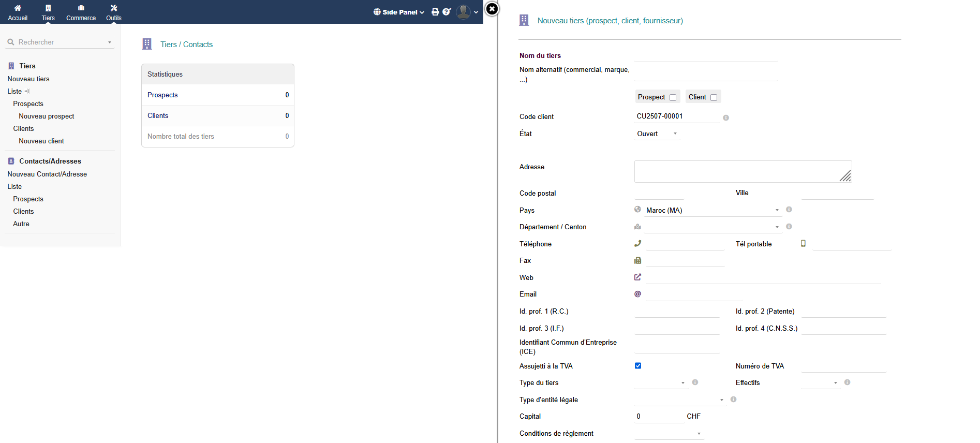This screenshot has height=443, width=980.
Task: Tick the Client checkbox
Action: coord(714,97)
